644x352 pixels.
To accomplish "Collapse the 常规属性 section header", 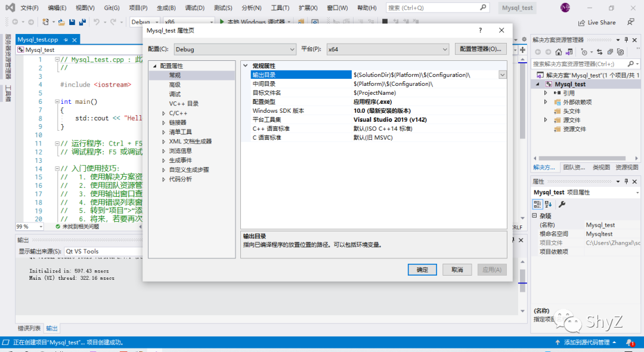I will [246, 66].
